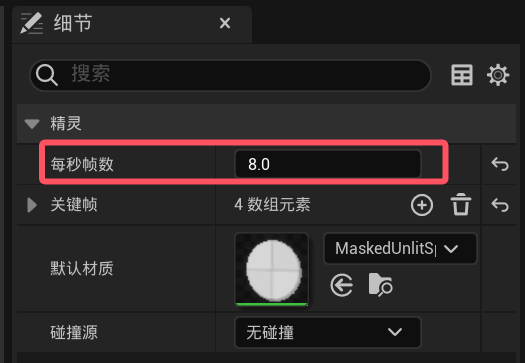Image resolution: width=525 pixels, height=363 pixels.
Task: Close the 细节 tab
Action: [x=225, y=23]
